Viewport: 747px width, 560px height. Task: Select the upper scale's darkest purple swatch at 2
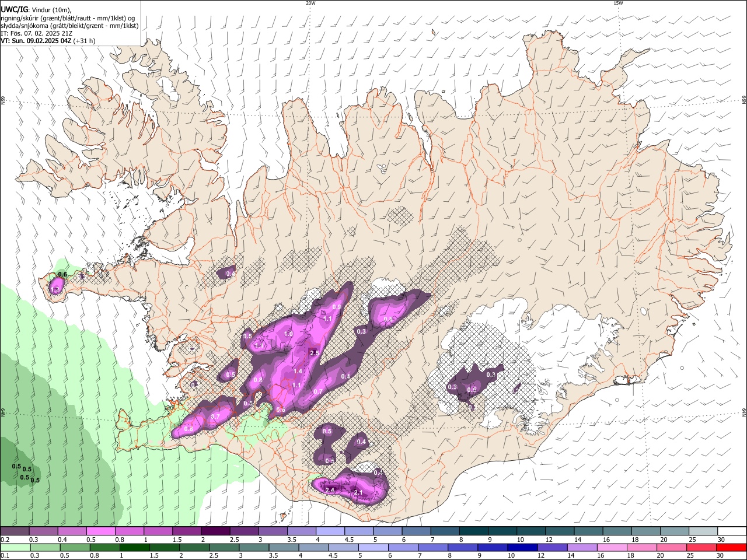coord(215,531)
